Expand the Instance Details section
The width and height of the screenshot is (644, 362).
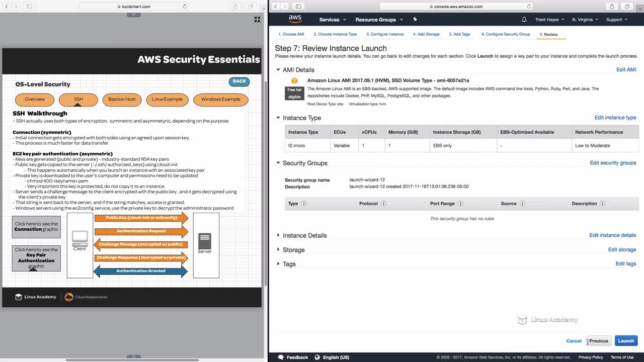278,235
